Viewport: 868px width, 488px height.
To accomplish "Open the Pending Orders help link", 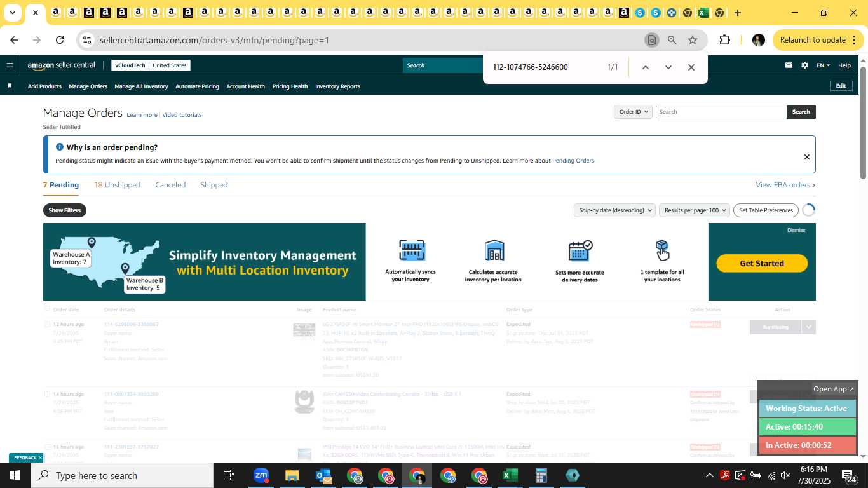I will click(573, 161).
